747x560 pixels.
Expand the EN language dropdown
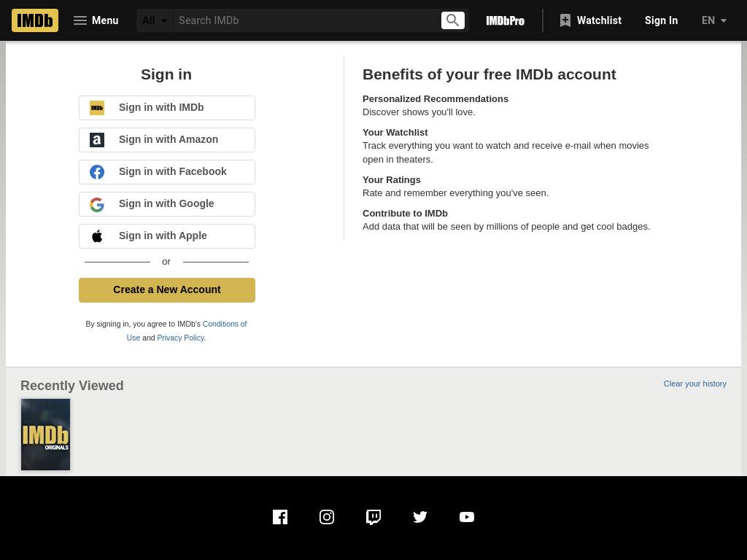[x=713, y=20]
